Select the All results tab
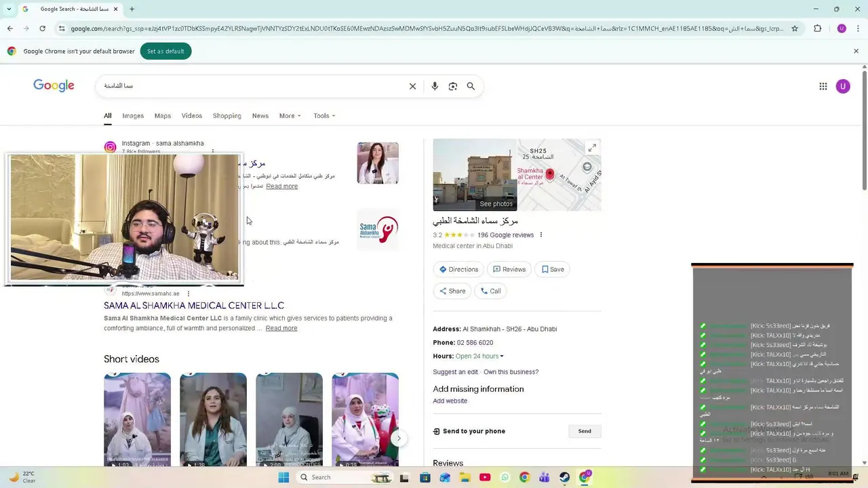The image size is (868, 488). click(x=107, y=116)
